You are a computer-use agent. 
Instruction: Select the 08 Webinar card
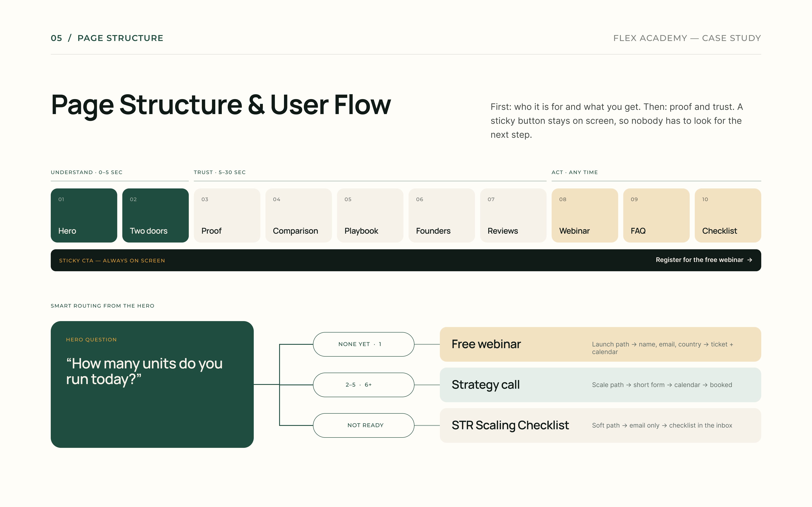[x=585, y=215]
